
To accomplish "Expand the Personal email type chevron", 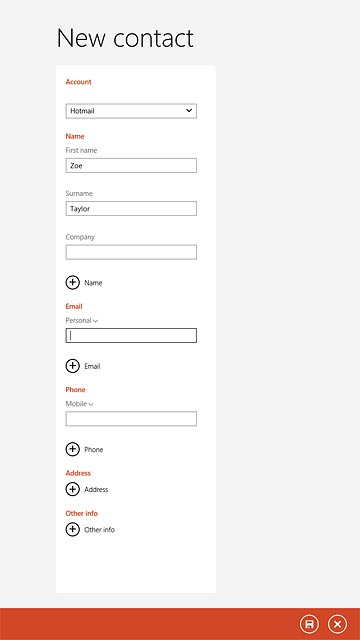I will pyautogui.click(x=96, y=321).
